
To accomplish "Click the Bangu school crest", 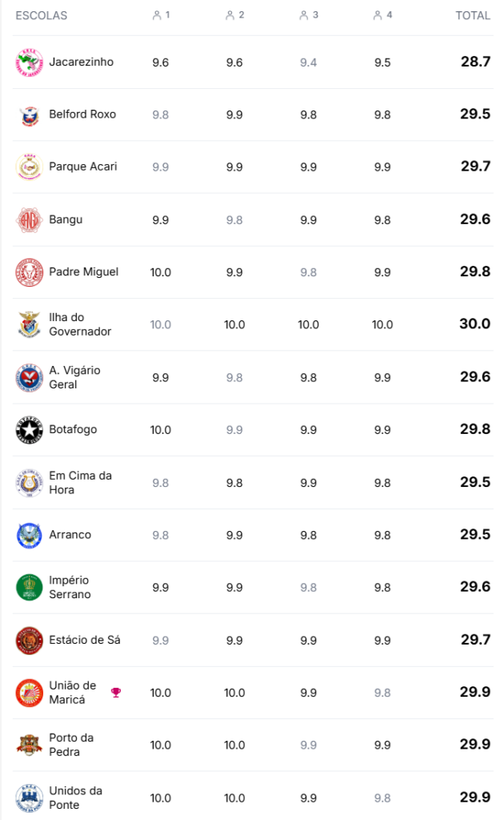I will [29, 219].
